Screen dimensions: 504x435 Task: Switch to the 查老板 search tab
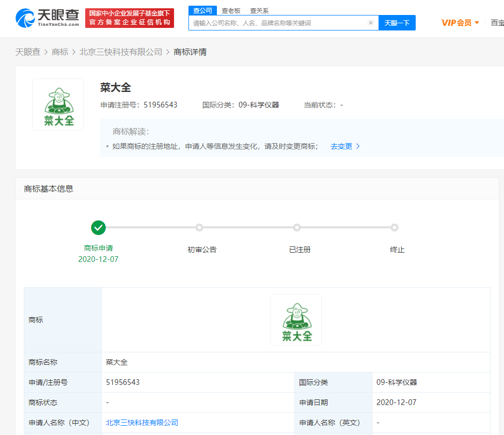coord(231,11)
